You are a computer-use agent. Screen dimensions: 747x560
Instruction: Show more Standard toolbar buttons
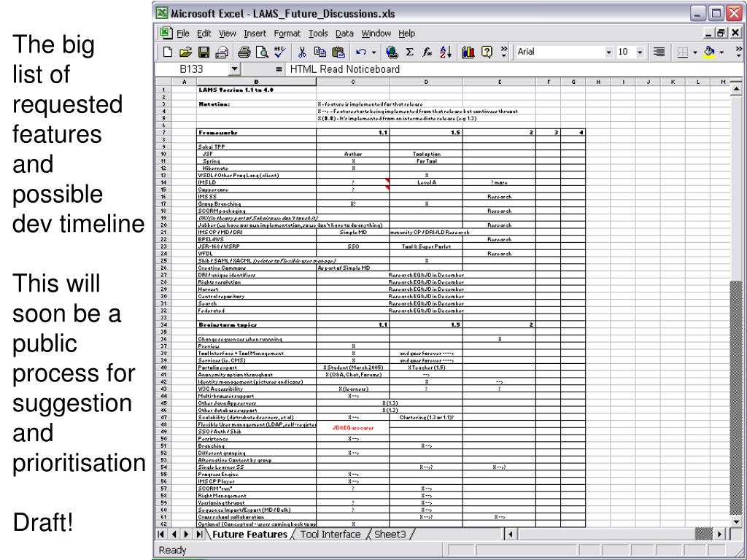point(504,52)
